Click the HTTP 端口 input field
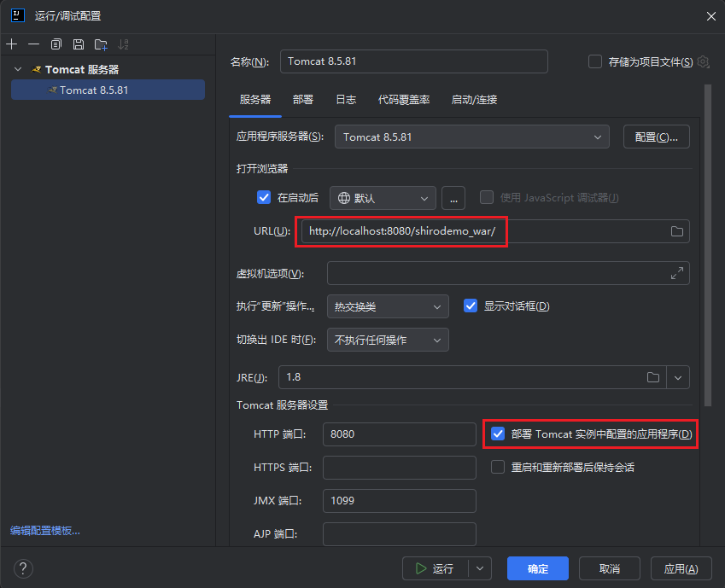Screen dimensions: 725x588 coord(399,434)
